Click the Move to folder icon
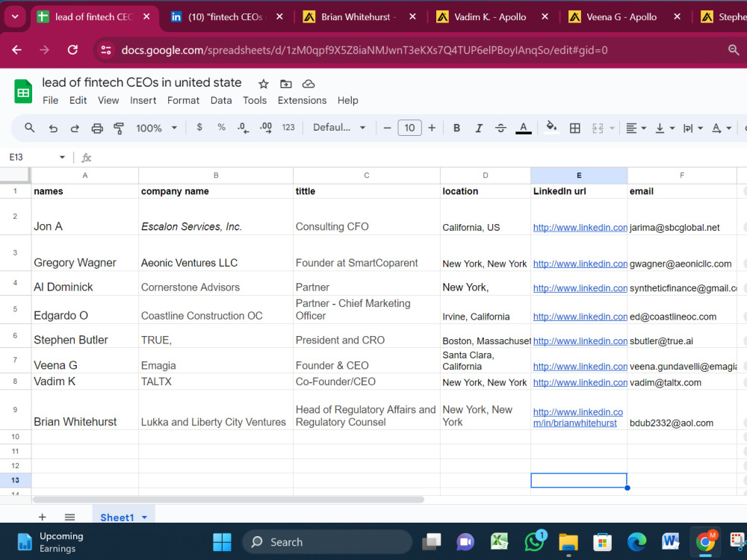Screen dimensions: 747x560 (x=286, y=84)
